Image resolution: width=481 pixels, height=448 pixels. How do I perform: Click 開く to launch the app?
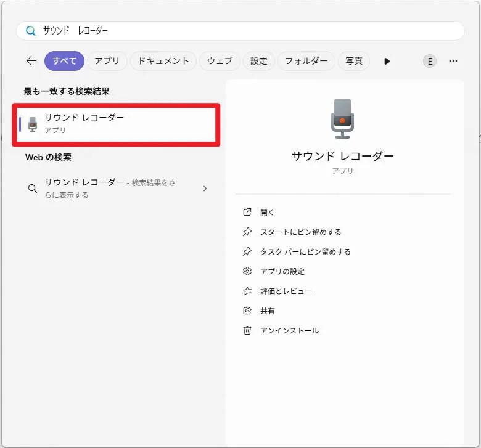click(x=267, y=212)
